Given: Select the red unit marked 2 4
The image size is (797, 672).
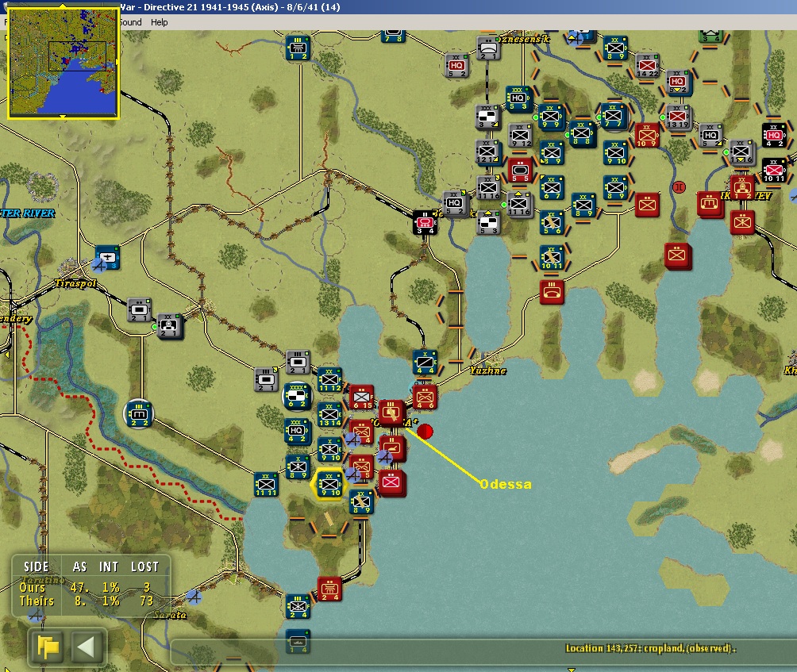Looking at the screenshot, I should 329,589.
